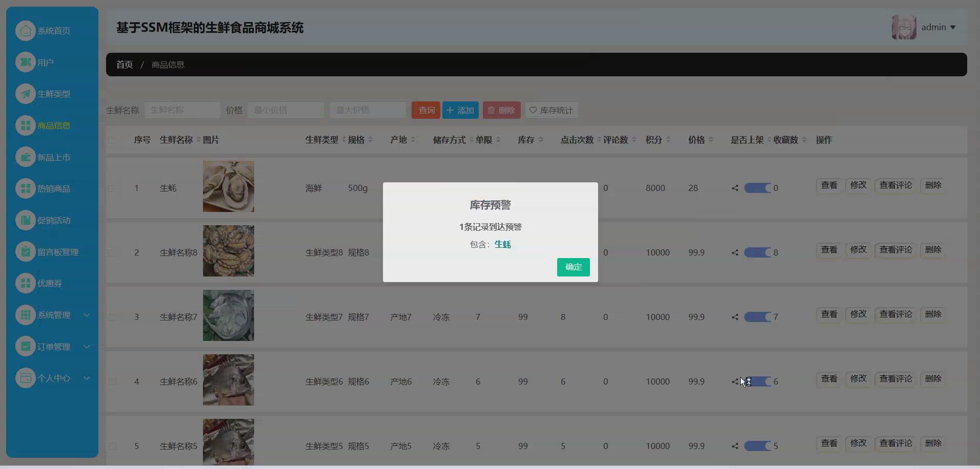Screen dimensions: 980x469
Task: Click the admin avatar picture
Action: coord(904,27)
